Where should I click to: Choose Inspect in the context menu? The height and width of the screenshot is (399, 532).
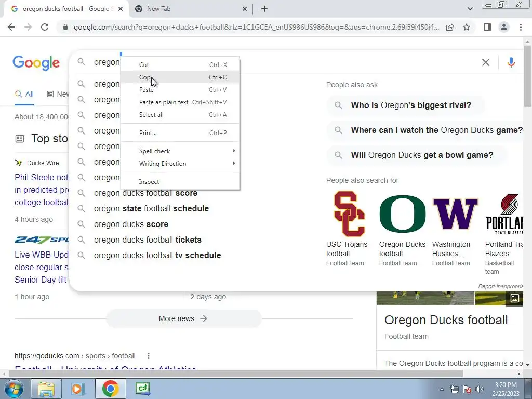(180, 181)
